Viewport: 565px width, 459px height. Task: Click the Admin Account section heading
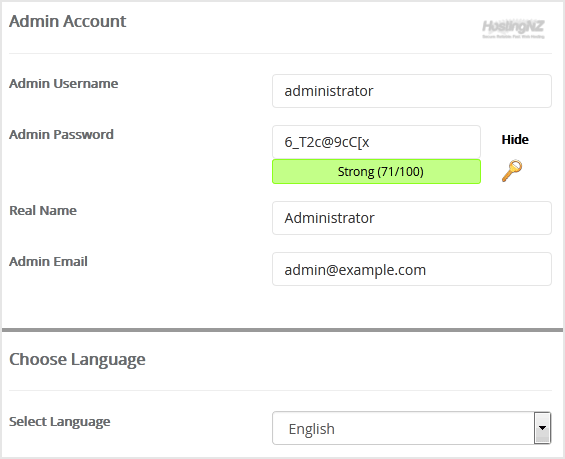pos(67,21)
